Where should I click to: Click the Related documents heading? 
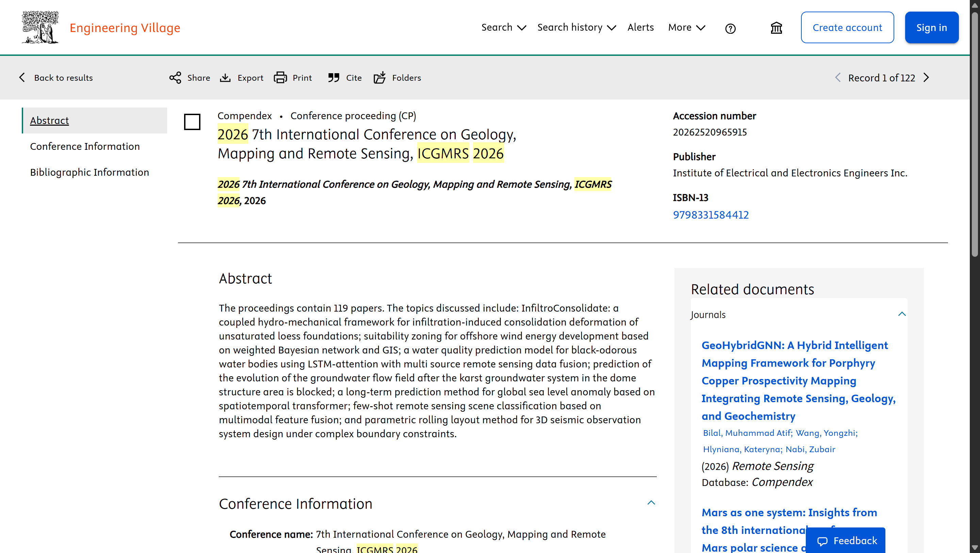[752, 289]
